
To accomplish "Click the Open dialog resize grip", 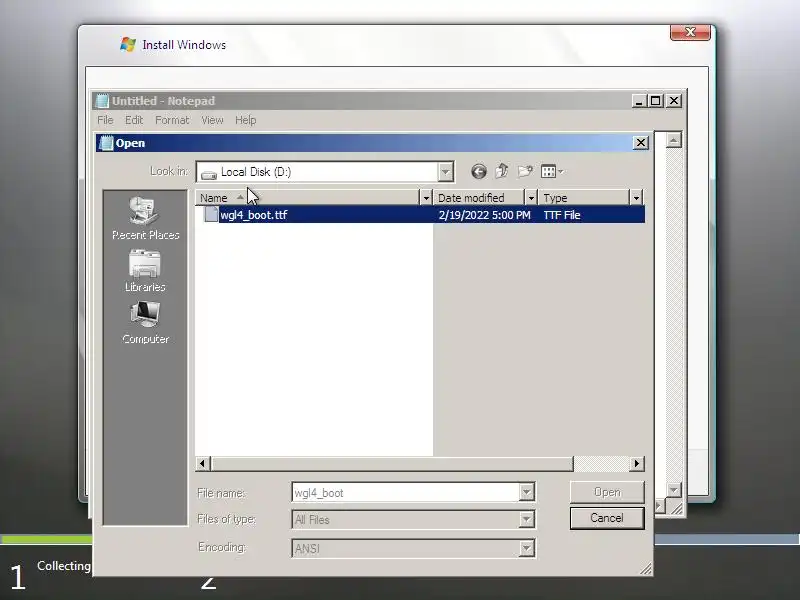I will 645,568.
